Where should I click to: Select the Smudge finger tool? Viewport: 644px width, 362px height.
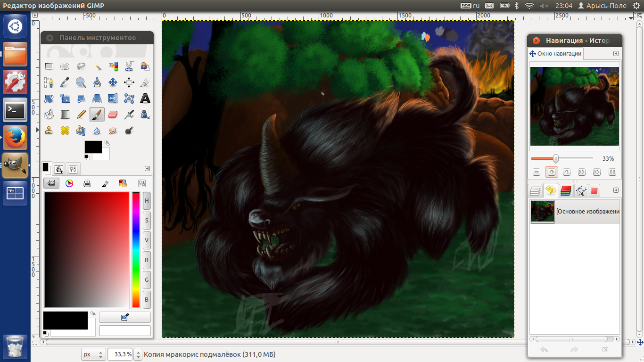[x=113, y=131]
